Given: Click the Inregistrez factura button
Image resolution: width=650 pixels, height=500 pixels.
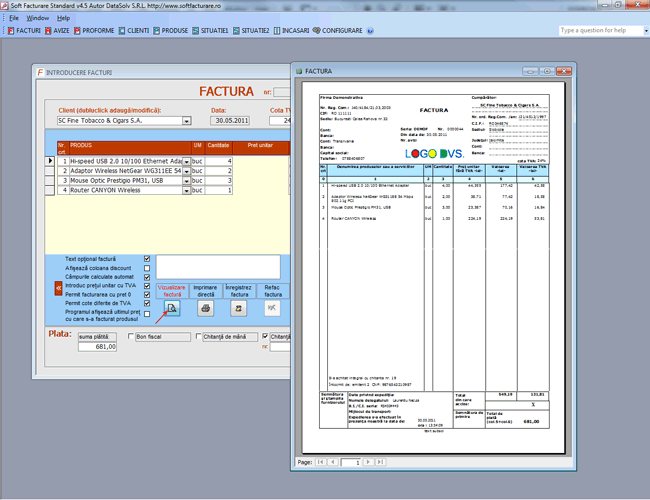Looking at the screenshot, I should pyautogui.click(x=239, y=291).
